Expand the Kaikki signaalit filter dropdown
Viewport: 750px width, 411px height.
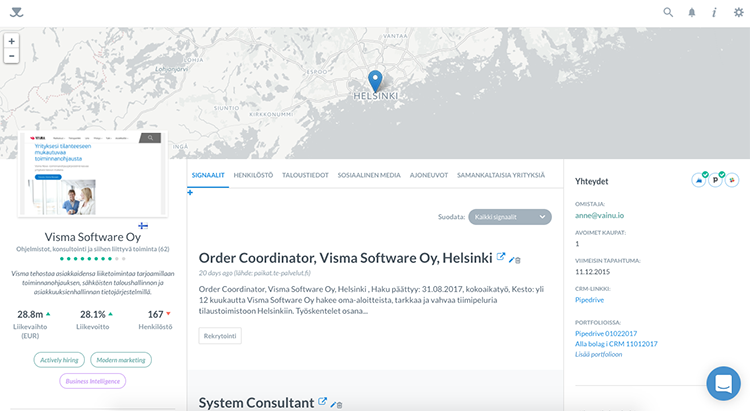point(509,216)
